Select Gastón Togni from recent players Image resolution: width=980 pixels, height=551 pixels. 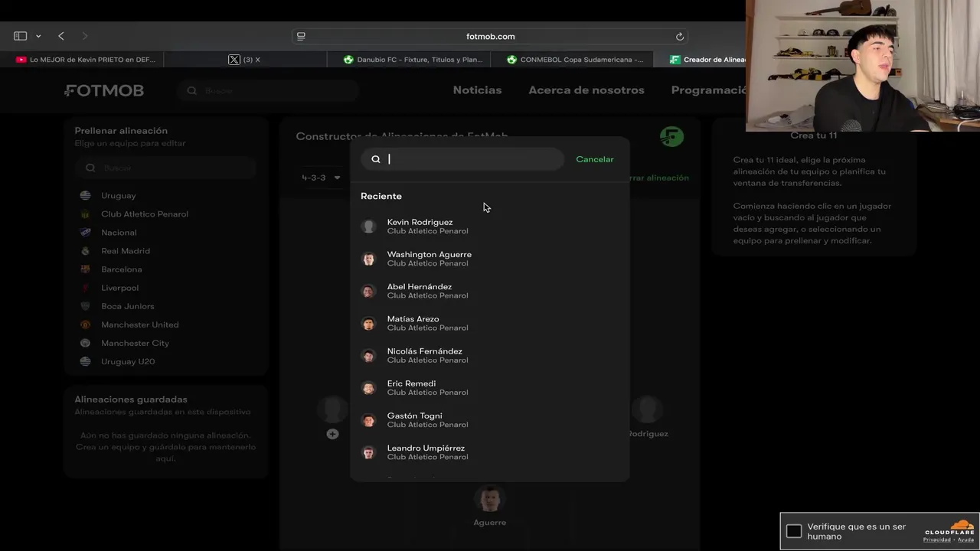(490, 419)
